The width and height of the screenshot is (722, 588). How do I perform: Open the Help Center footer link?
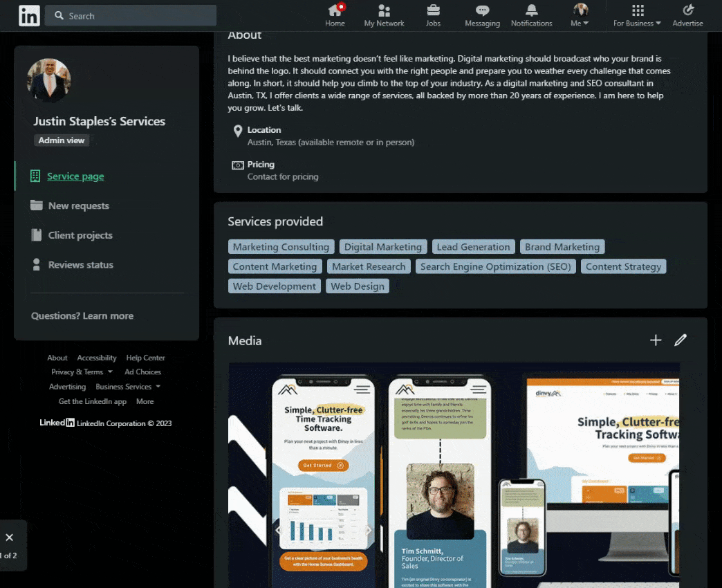pyautogui.click(x=145, y=358)
